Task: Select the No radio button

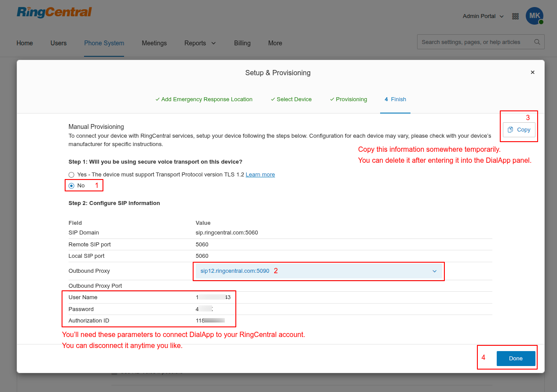Action: (71, 186)
